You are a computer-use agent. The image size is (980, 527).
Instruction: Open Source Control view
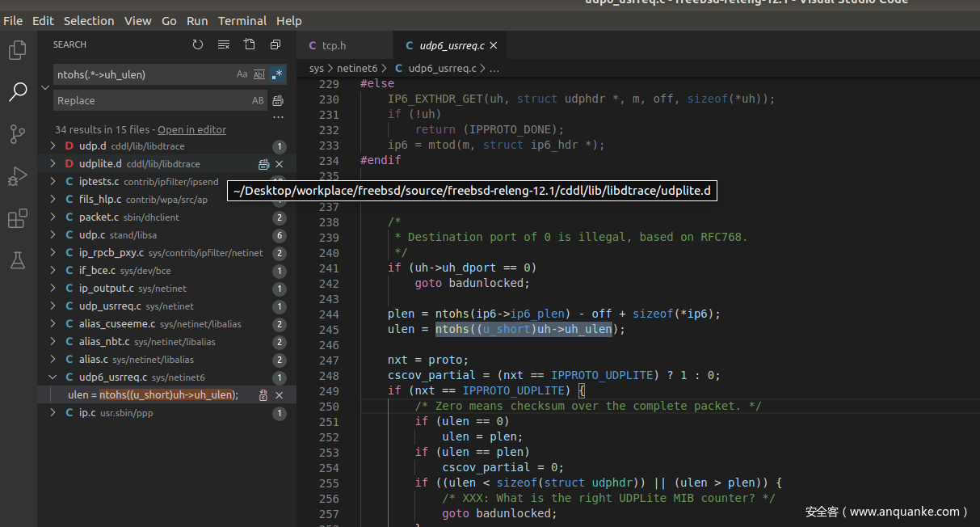17,134
